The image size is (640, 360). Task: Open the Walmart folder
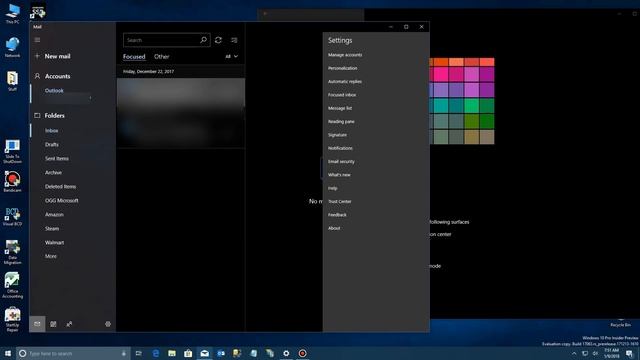tap(55, 242)
